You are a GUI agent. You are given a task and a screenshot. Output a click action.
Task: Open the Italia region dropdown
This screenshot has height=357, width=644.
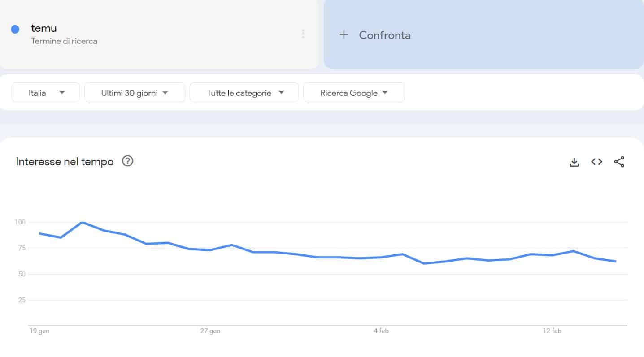point(45,92)
